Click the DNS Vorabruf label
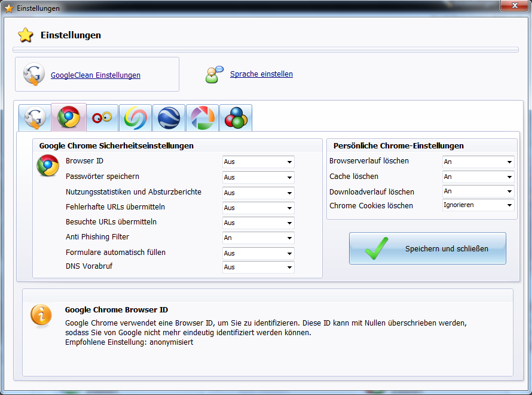The height and width of the screenshot is (395, 532). point(89,266)
